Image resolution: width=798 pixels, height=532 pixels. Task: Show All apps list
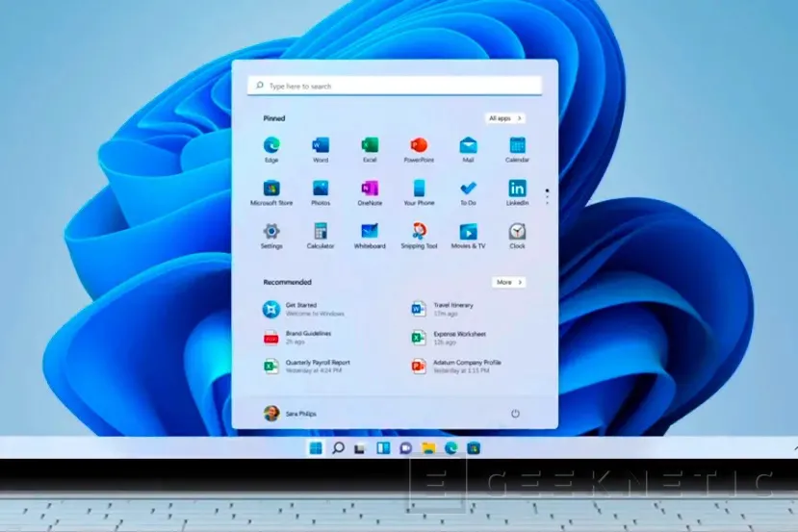[505, 118]
